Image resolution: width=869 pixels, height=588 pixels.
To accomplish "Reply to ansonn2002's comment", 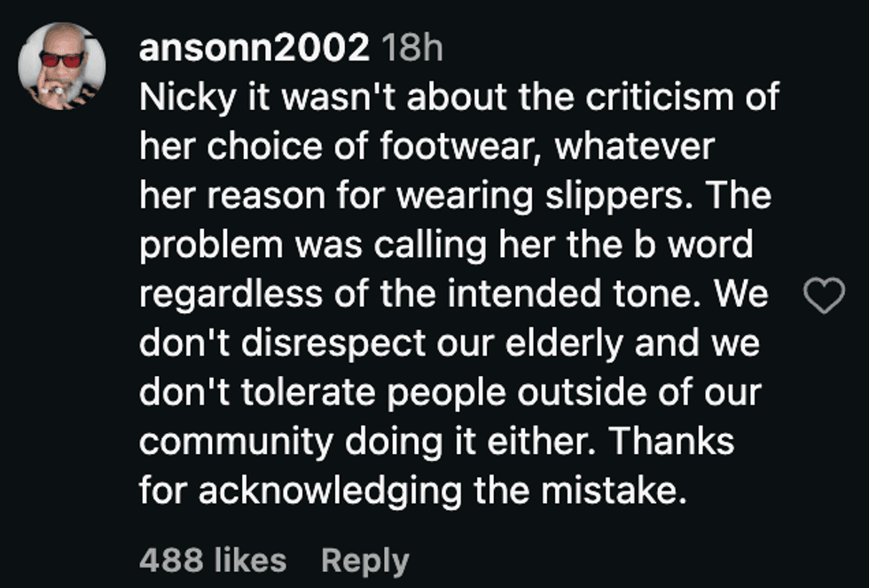I will pyautogui.click(x=365, y=561).
